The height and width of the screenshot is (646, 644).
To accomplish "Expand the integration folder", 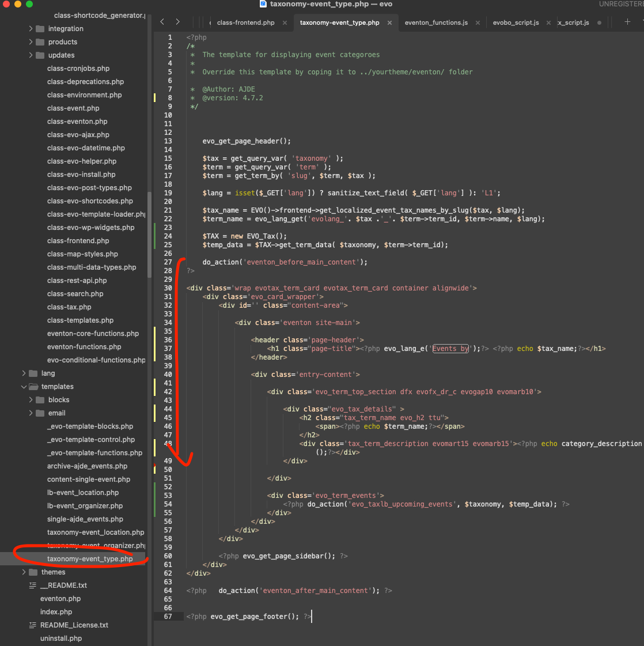I will [31, 29].
